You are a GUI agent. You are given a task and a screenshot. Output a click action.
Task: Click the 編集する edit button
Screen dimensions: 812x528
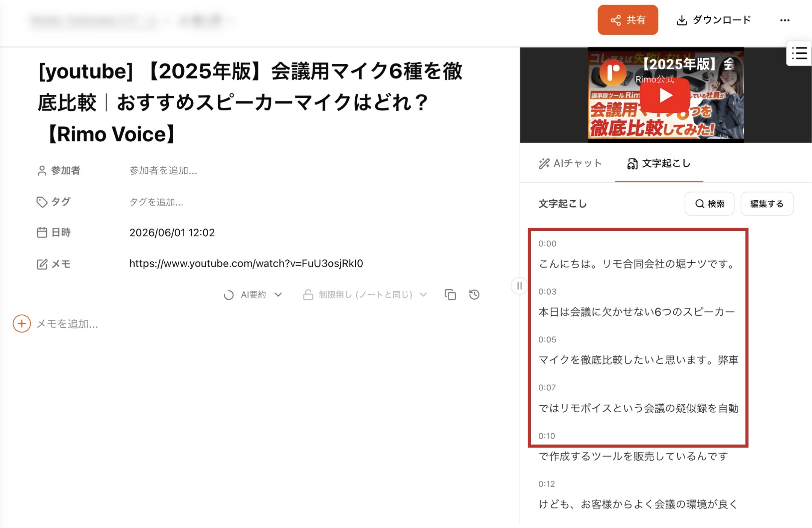(767, 204)
